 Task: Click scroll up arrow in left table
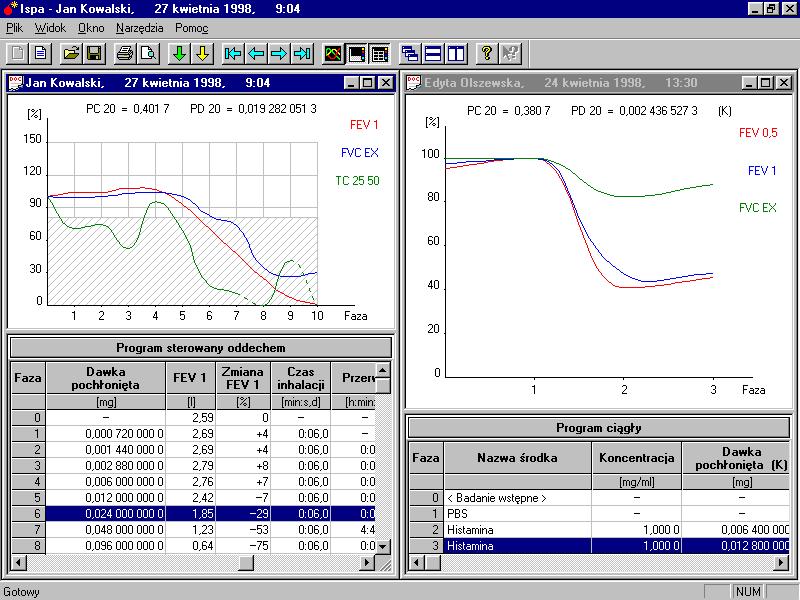pos(383,370)
